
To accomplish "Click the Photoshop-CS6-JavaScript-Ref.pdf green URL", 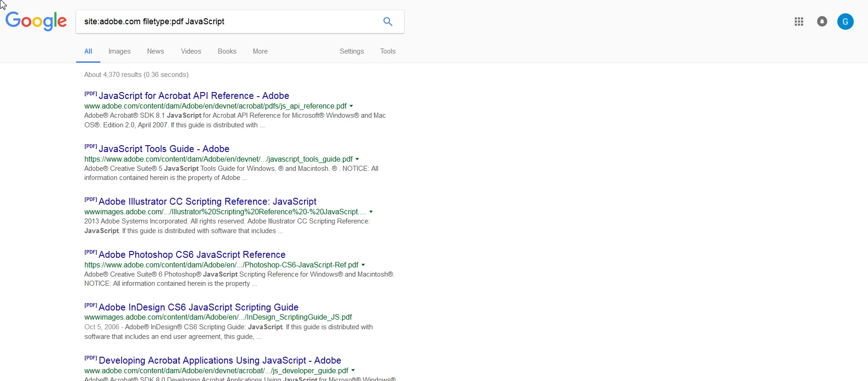I will click(x=221, y=265).
